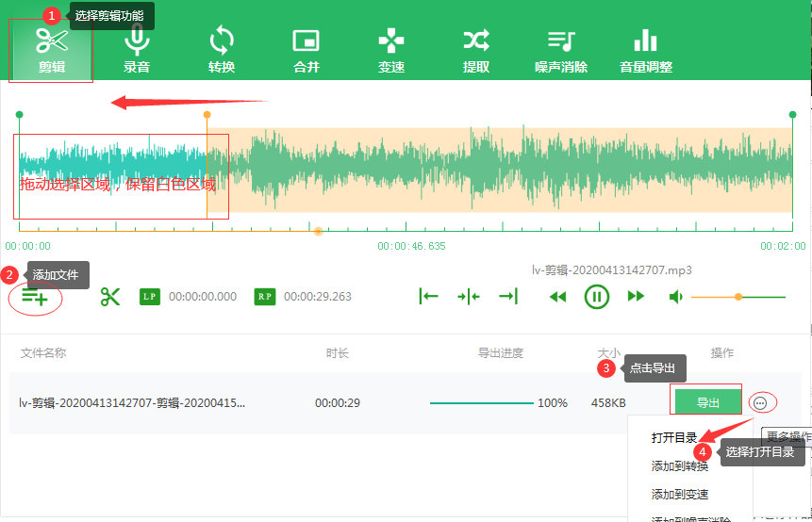Edit the left point time 00:00:00.000

(x=203, y=297)
